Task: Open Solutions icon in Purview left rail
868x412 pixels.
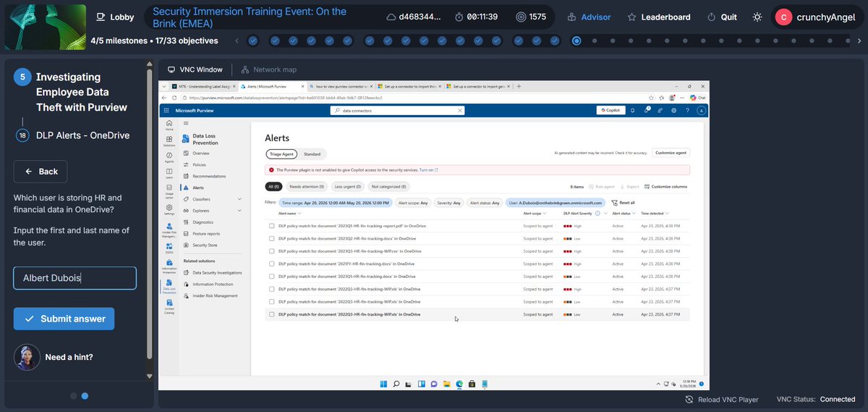Action: (169, 140)
